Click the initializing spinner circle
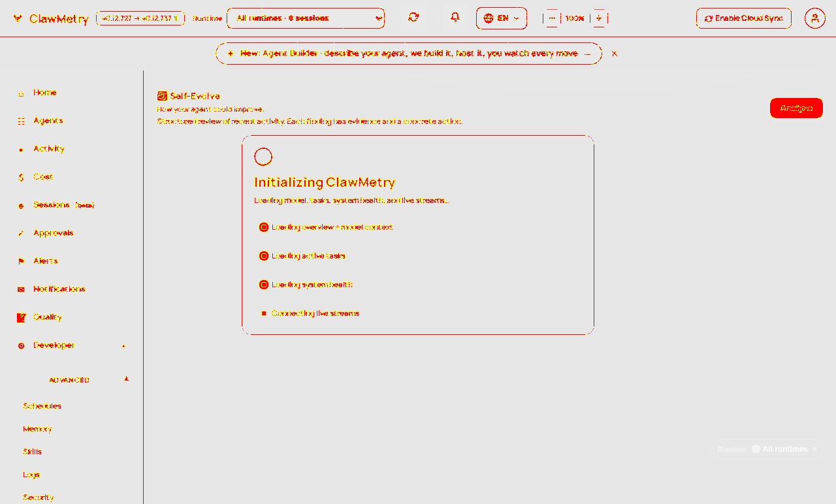 click(x=263, y=157)
